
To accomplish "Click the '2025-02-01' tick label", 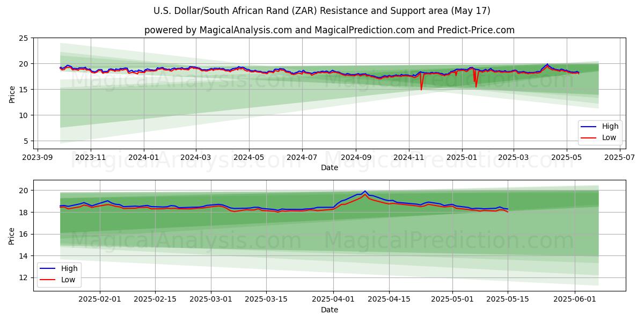I will (100, 299).
